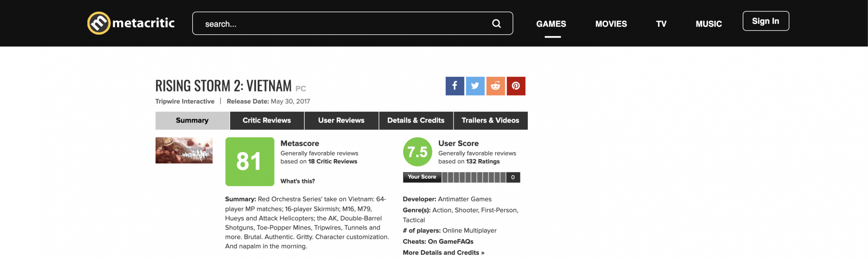
Task: Switch to Critic Reviews tab
Action: pos(267,120)
